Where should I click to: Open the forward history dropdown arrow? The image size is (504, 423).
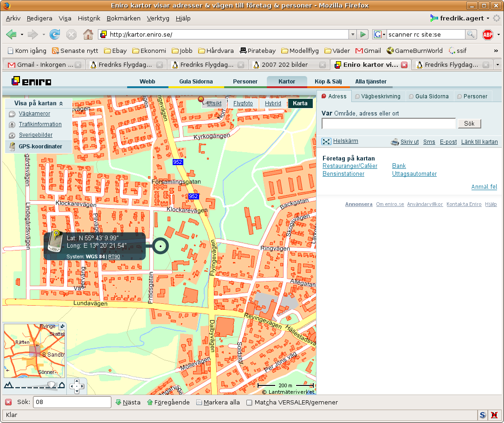click(x=44, y=34)
